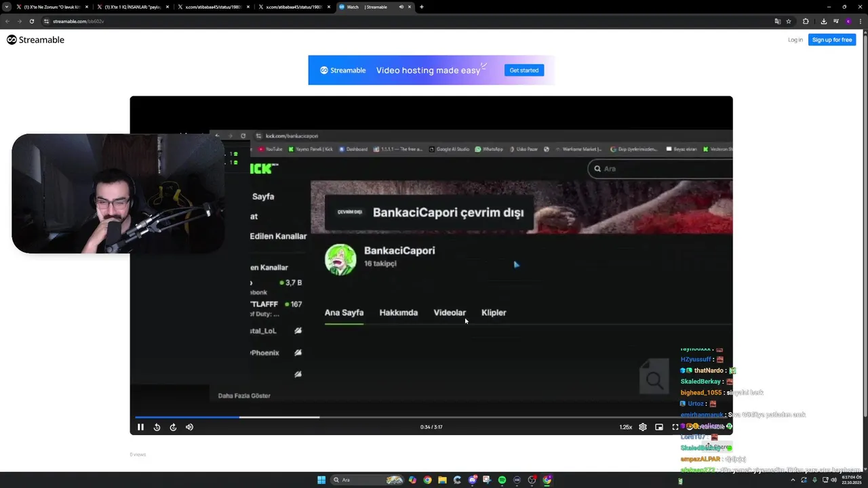Pause the Streamable video
Viewport: 868px width, 488px height.
[x=140, y=427]
